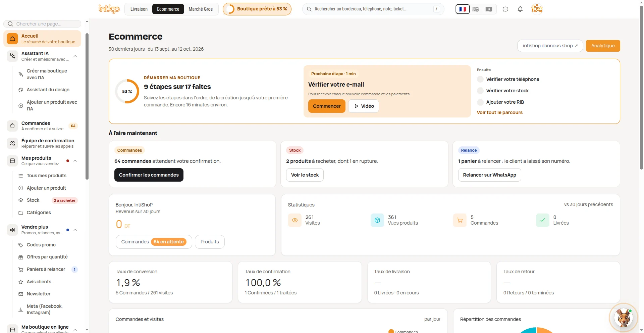The height and width of the screenshot is (333, 644).
Task: Open Tous mes produits in sidebar
Action: point(47,176)
